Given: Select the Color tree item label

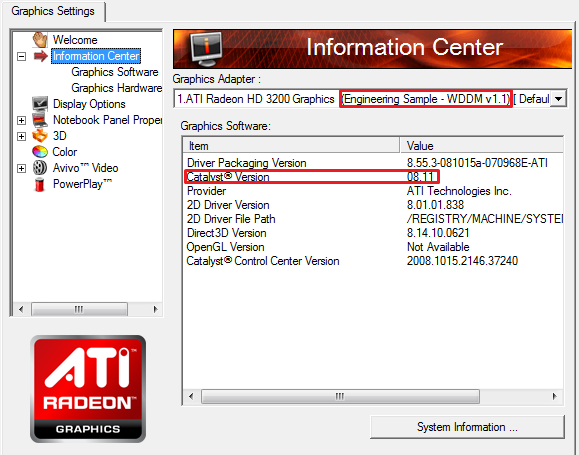Looking at the screenshot, I should coord(65,152).
